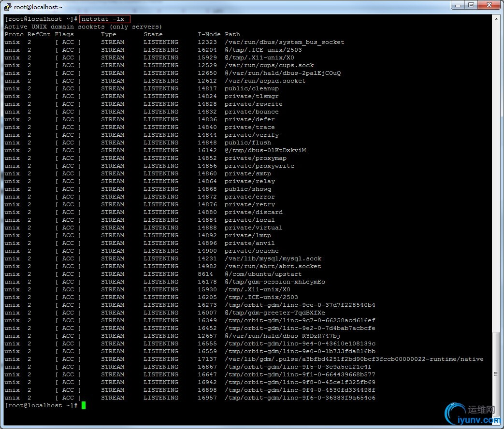The height and width of the screenshot is (429, 504).
Task: Click path private/proxywrite
Action: (x=259, y=166)
